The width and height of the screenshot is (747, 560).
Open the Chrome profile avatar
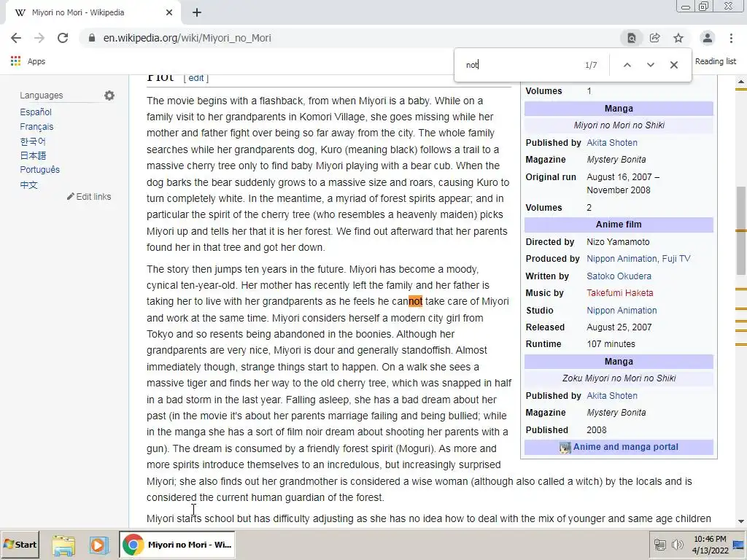(x=708, y=38)
